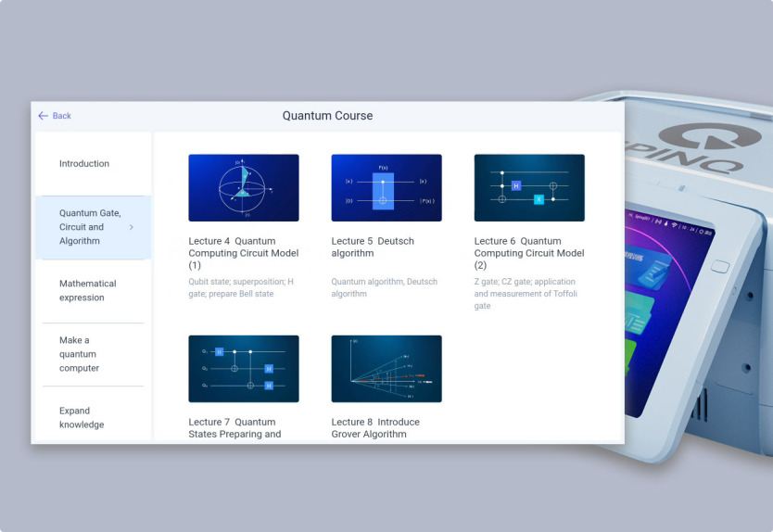Open Lecture 7 three-qubit circuit thumbnail
Image resolution: width=773 pixels, height=532 pixels.
click(x=244, y=369)
